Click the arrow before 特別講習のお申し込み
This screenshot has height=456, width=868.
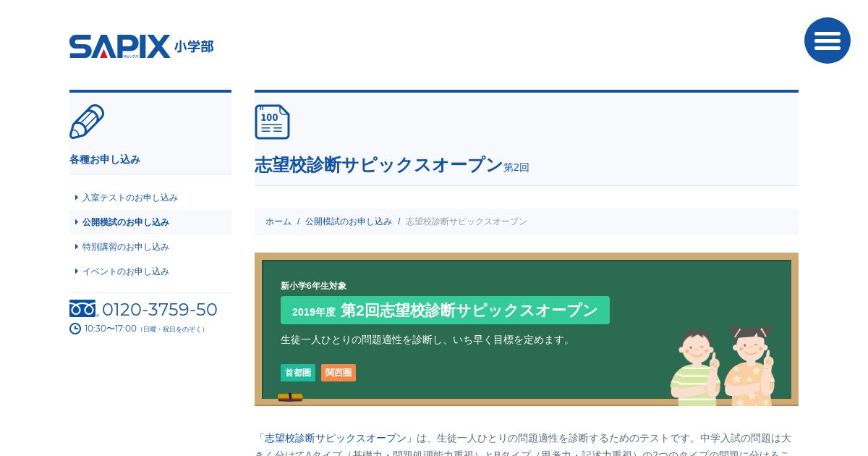point(77,247)
